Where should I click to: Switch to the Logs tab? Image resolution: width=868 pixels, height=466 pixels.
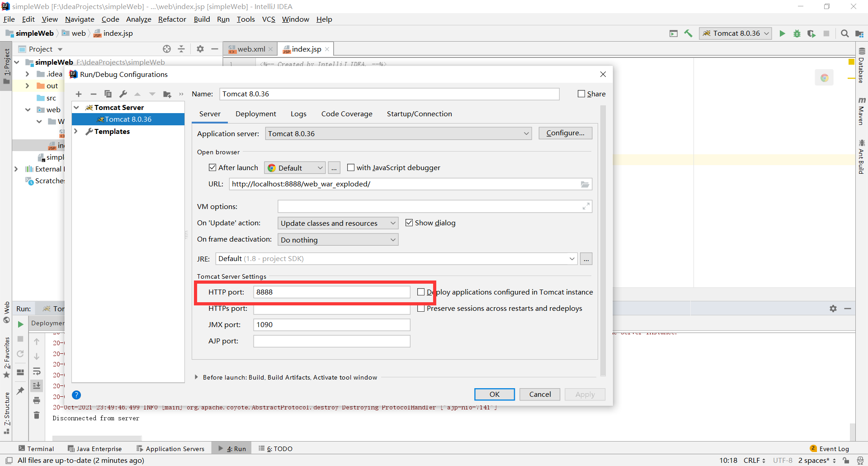point(298,114)
